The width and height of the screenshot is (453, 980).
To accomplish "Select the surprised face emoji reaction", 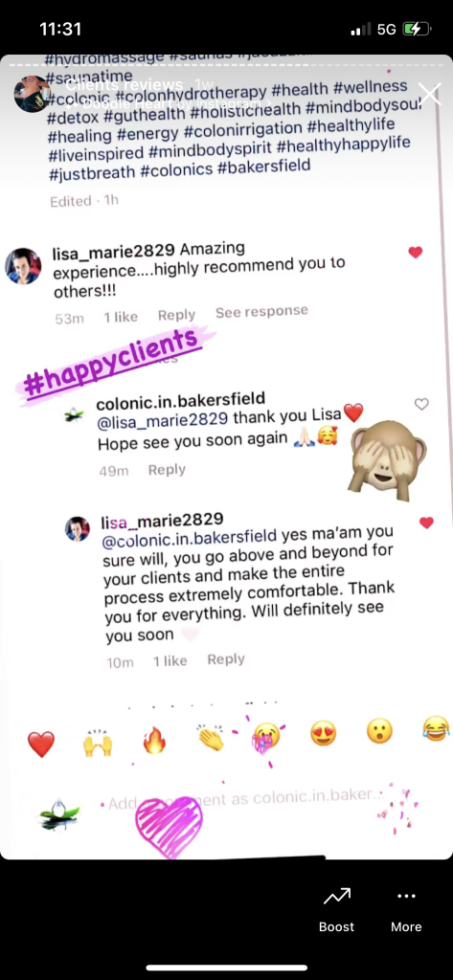I will point(379,730).
